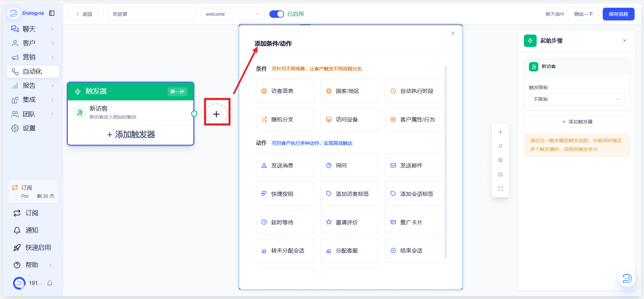Open the 触发限制 不限制 dropdown
This screenshot has height=299, width=644.
[x=577, y=99]
